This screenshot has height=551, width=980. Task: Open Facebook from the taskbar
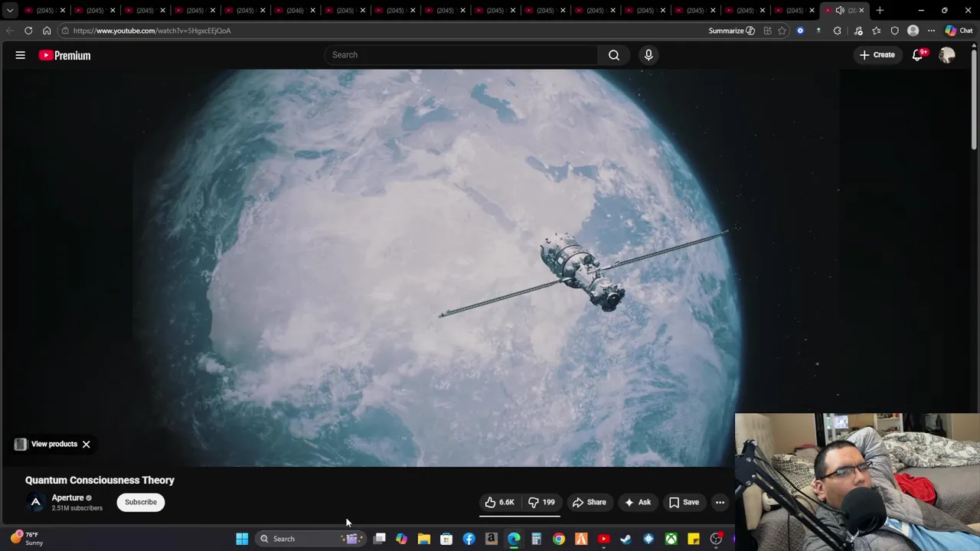469,539
